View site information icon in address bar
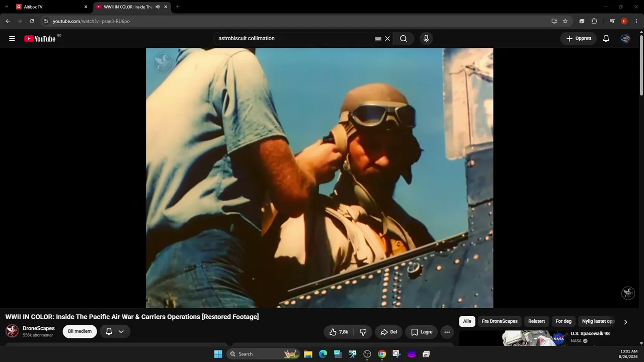The height and width of the screenshot is (362, 644). point(46,21)
